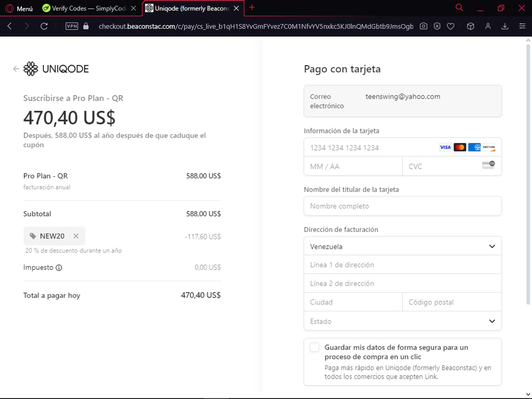The width and height of the screenshot is (532, 399).
Task: Show tax info next to Impuesto
Action: [59, 268]
